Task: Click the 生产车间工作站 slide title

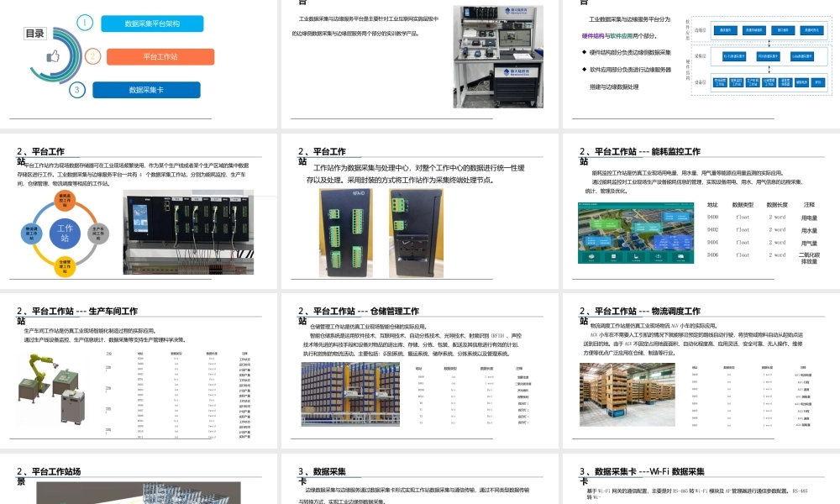Action: (77, 316)
